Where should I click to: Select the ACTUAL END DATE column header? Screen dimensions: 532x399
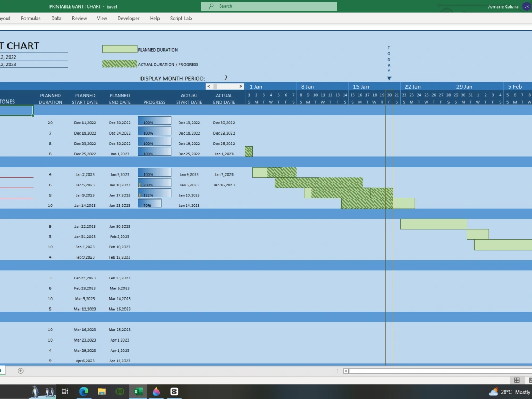click(224, 99)
